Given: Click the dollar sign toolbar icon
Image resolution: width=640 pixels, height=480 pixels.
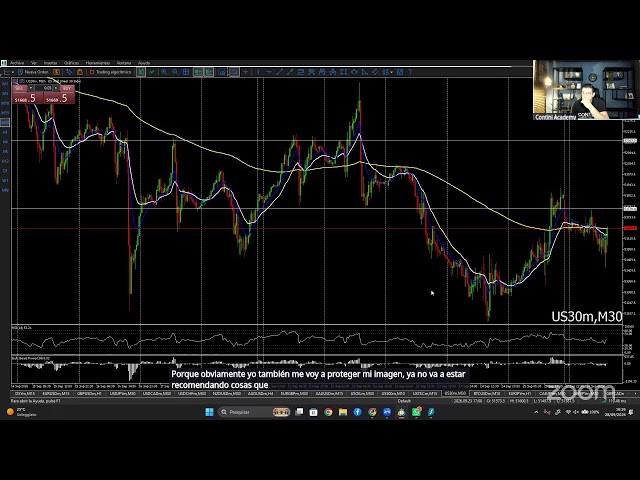Looking at the screenshot, I should (56, 72).
